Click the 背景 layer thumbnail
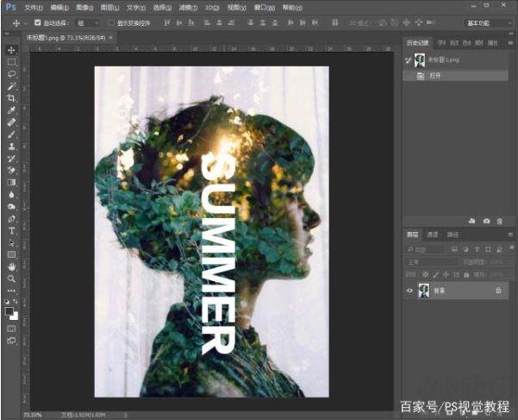This screenshot has width=518, height=420. pos(424,291)
